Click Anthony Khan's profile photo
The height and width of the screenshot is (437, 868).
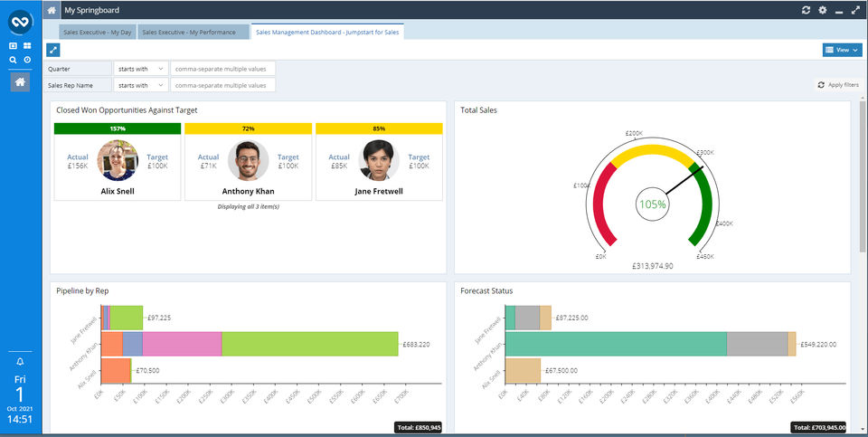[x=249, y=160]
